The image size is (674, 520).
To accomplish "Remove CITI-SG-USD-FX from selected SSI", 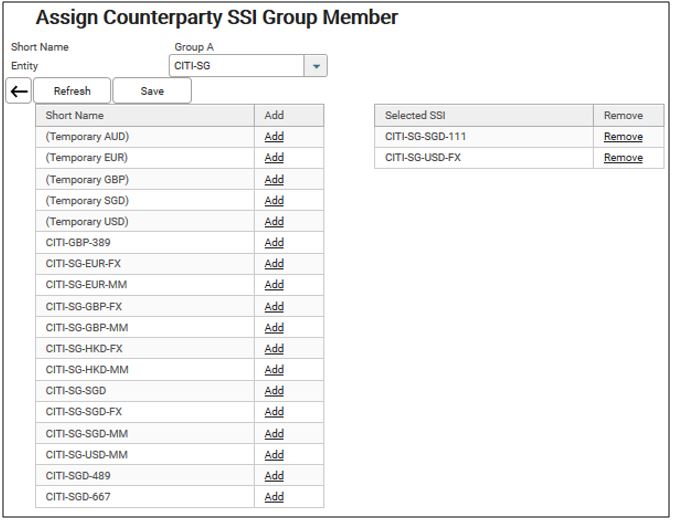I will [x=623, y=158].
